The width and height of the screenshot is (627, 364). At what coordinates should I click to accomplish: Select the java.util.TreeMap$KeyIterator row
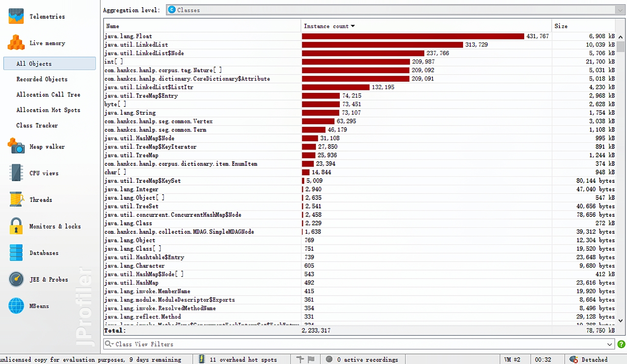360,147
